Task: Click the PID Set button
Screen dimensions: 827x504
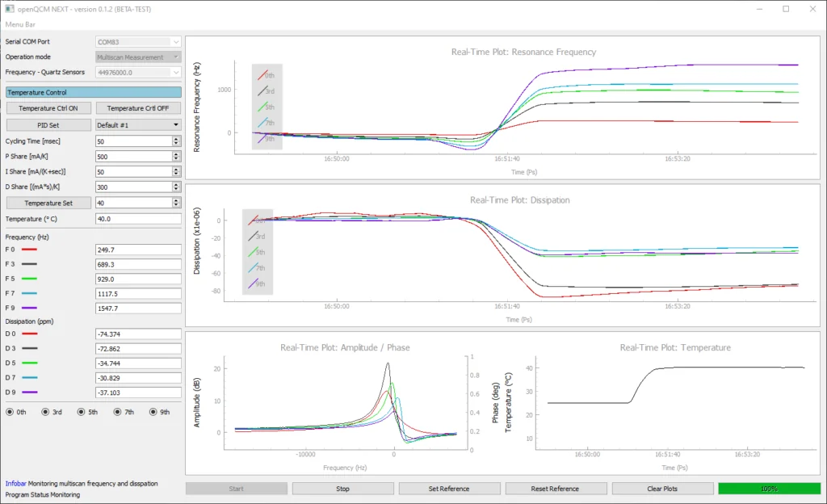Action: [48, 125]
